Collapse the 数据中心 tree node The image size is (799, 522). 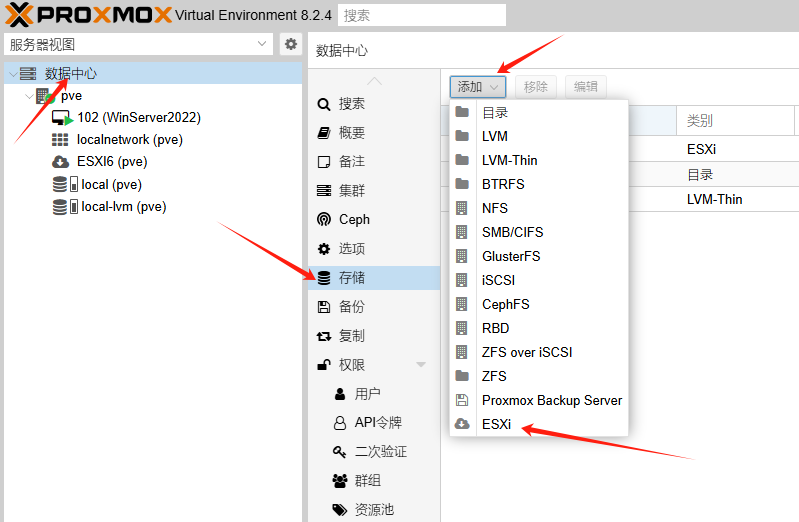(x=11, y=74)
